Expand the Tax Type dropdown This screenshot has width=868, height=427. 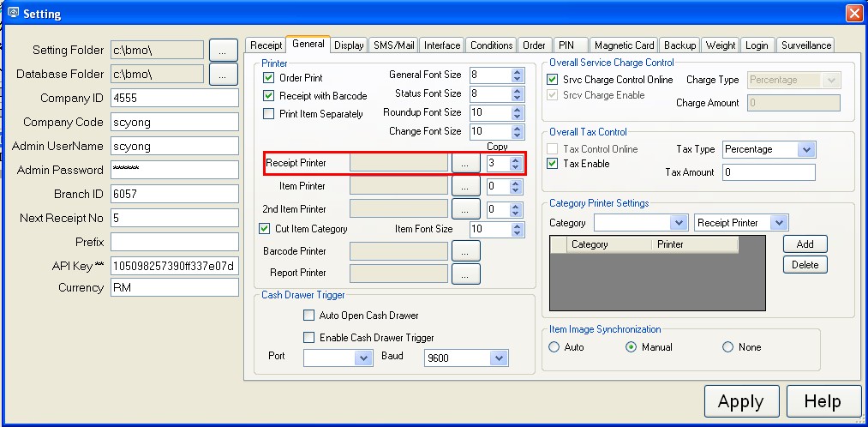(x=806, y=149)
